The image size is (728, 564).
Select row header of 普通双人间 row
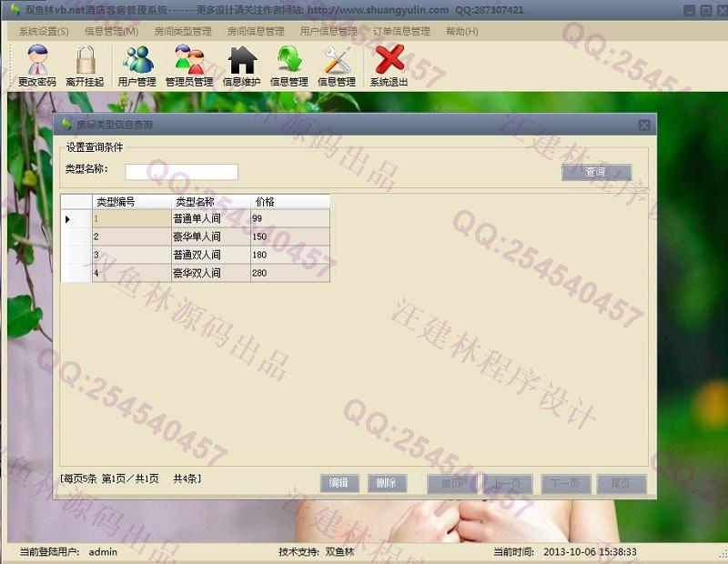click(x=76, y=255)
